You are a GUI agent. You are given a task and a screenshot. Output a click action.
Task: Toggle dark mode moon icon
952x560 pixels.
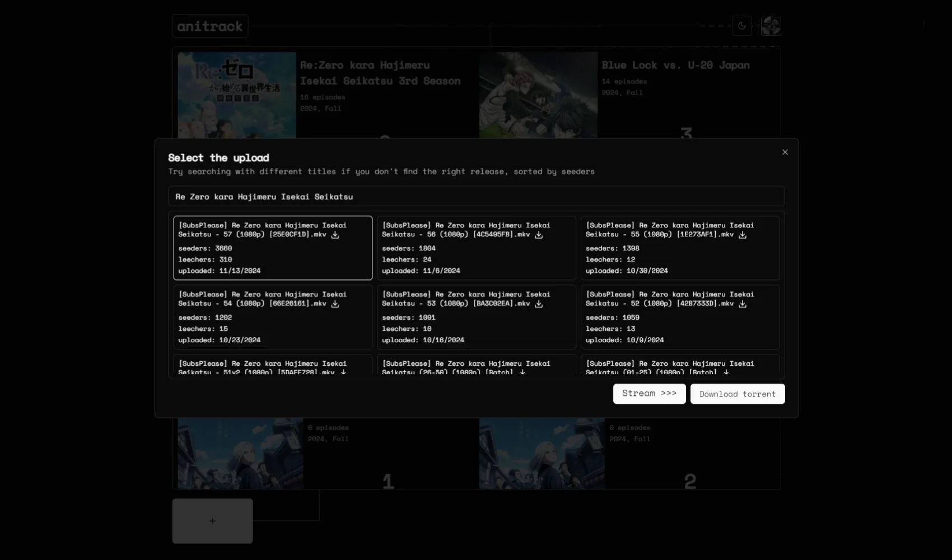click(x=742, y=26)
